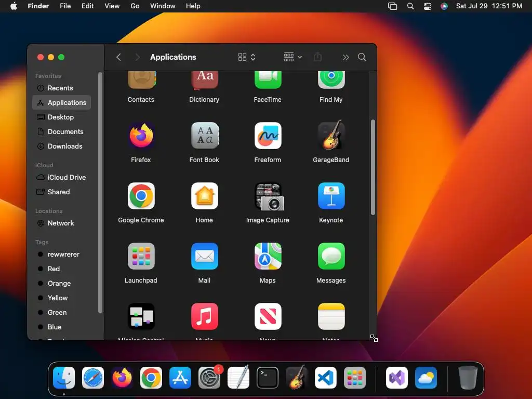Open iCloud Drive in the sidebar
The image size is (532, 399).
pos(61,178)
